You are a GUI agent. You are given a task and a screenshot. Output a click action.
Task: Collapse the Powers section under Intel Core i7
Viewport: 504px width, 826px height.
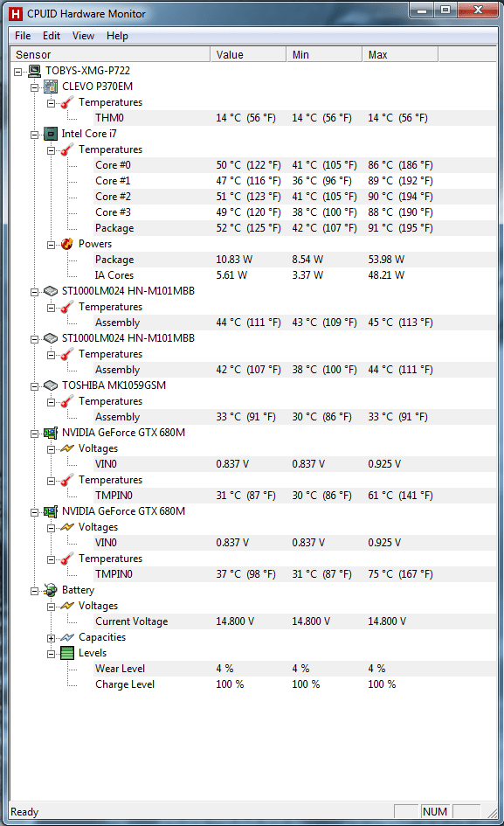point(51,245)
